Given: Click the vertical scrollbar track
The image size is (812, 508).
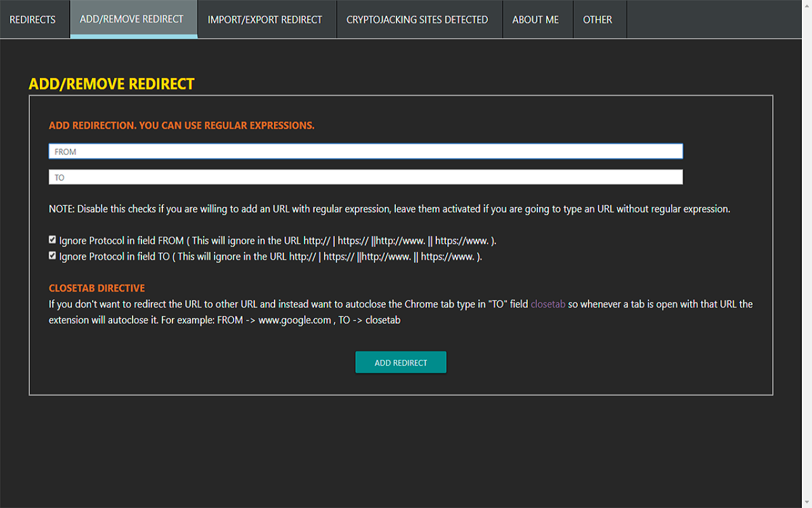Looking at the screenshot, I should (x=807, y=254).
